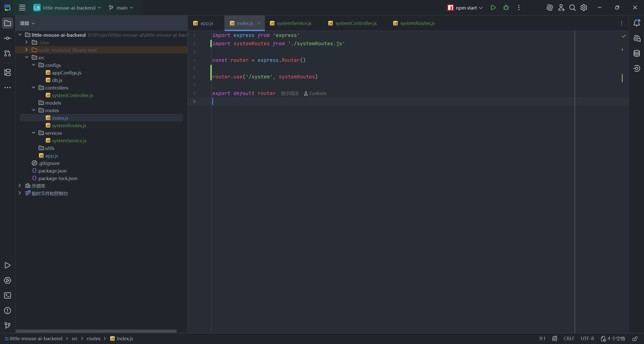Open the Commit tool window
The image size is (644, 344).
[x=8, y=38]
